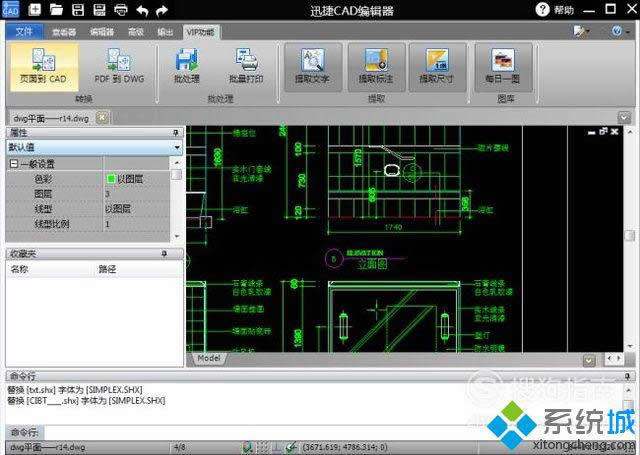Collapse the 一般设置 section
Screen dimensions: 640x455
click(14, 164)
